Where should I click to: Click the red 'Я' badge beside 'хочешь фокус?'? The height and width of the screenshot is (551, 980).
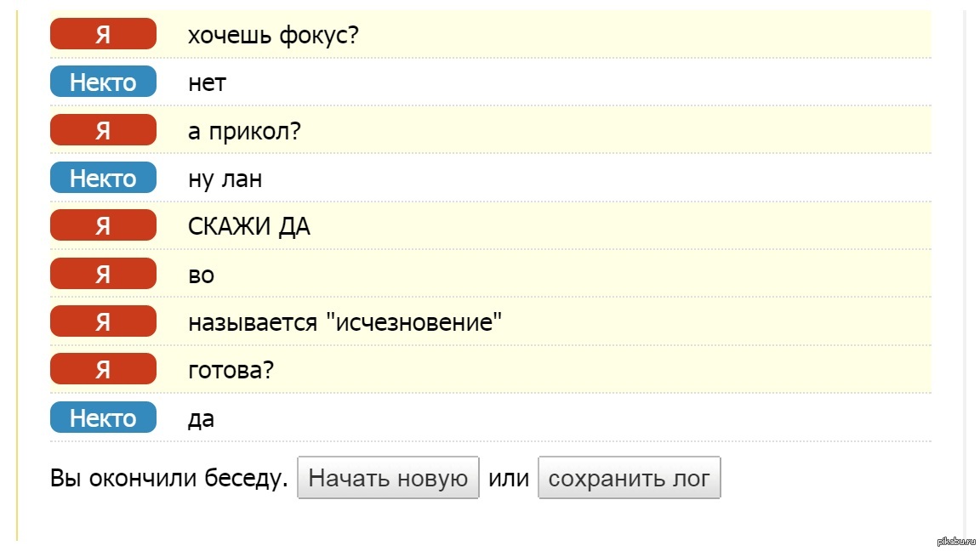point(103,34)
